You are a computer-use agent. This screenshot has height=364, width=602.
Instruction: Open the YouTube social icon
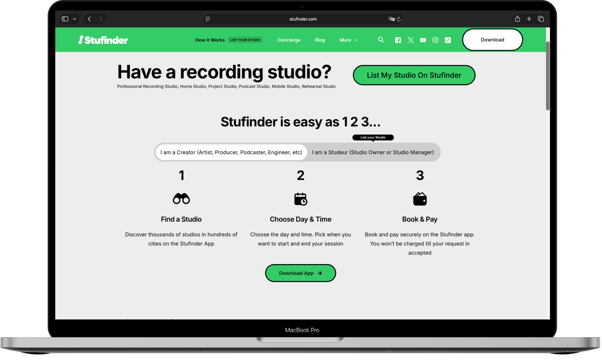coord(423,40)
